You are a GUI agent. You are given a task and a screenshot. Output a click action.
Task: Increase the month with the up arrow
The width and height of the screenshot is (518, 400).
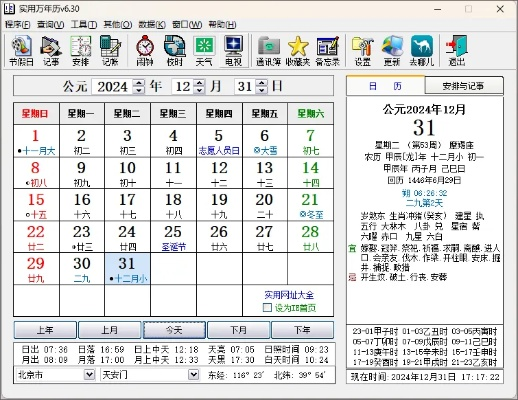click(199, 83)
